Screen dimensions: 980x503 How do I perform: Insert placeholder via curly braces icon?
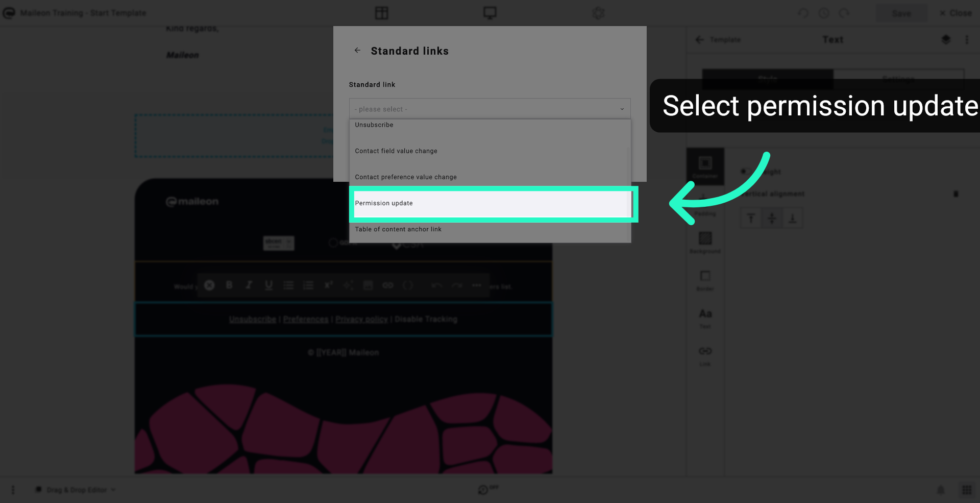pyautogui.click(x=408, y=285)
